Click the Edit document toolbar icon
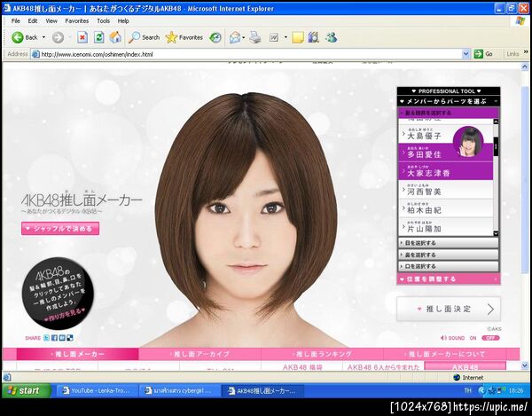The image size is (532, 416). (274, 37)
